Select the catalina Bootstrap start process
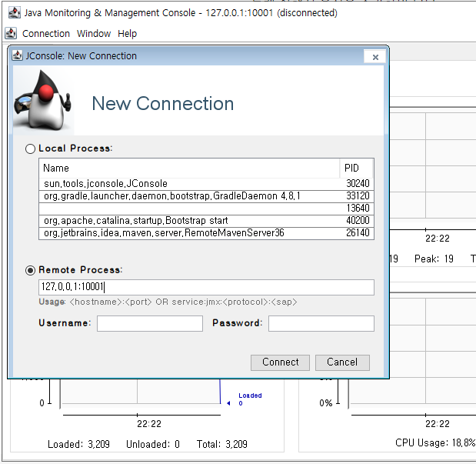Screen dimensions: 476x464 [206, 221]
